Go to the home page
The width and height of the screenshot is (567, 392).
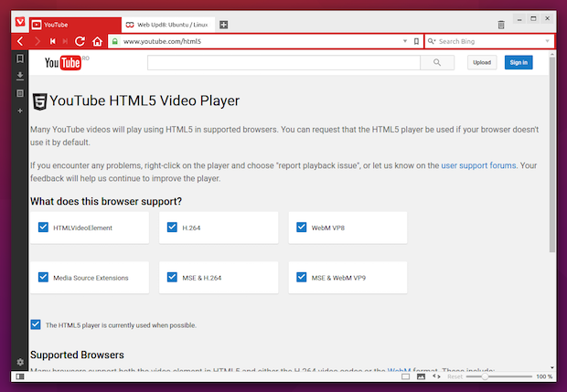[x=97, y=41]
